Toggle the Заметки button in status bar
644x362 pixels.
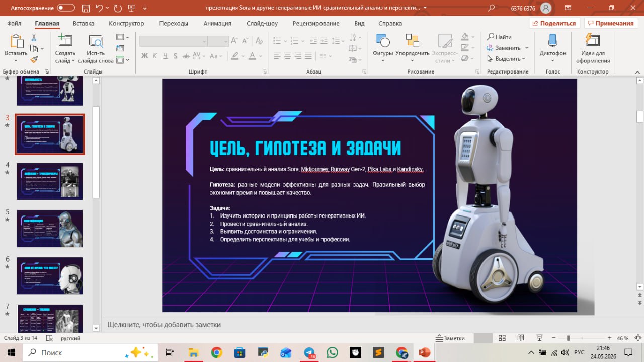(x=451, y=338)
